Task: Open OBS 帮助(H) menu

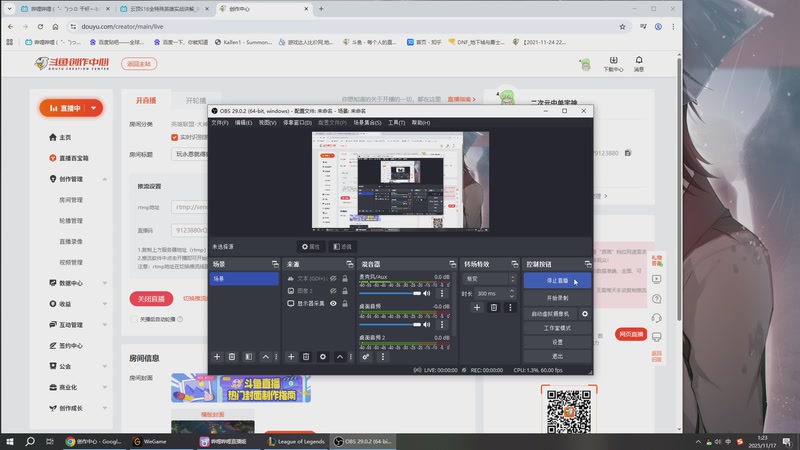Action: coord(421,123)
